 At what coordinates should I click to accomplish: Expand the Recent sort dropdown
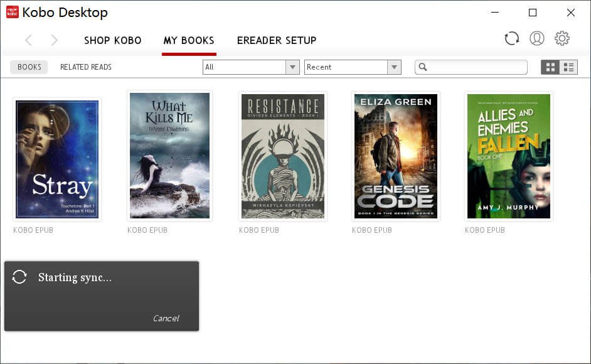tap(394, 67)
